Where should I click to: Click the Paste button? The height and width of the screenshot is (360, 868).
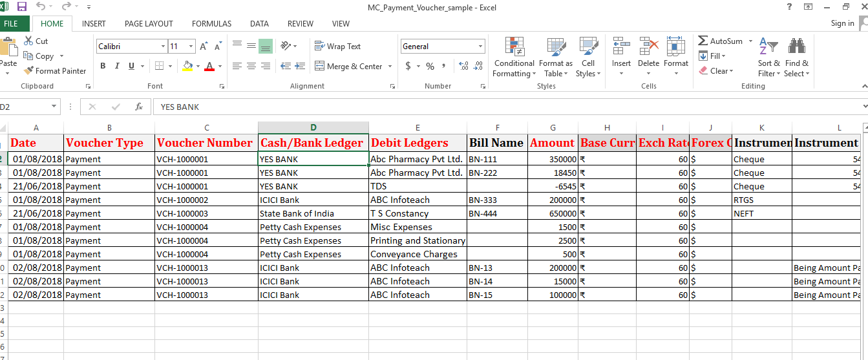pos(8,55)
